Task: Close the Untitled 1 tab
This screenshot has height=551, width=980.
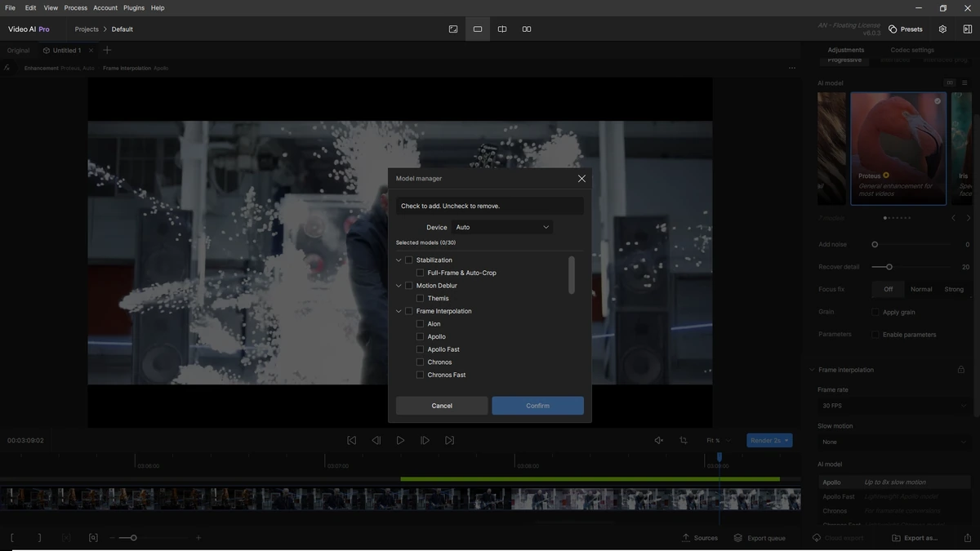Action: pos(91,51)
